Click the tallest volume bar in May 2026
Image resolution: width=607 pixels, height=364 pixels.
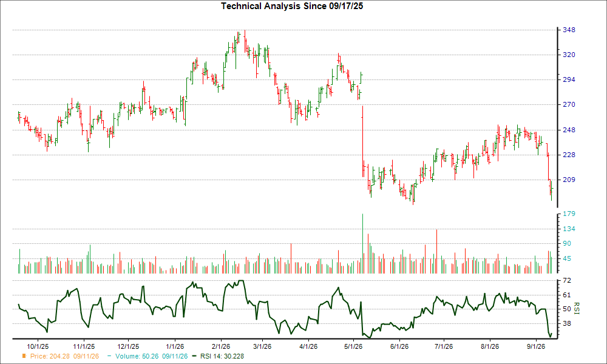click(363, 243)
